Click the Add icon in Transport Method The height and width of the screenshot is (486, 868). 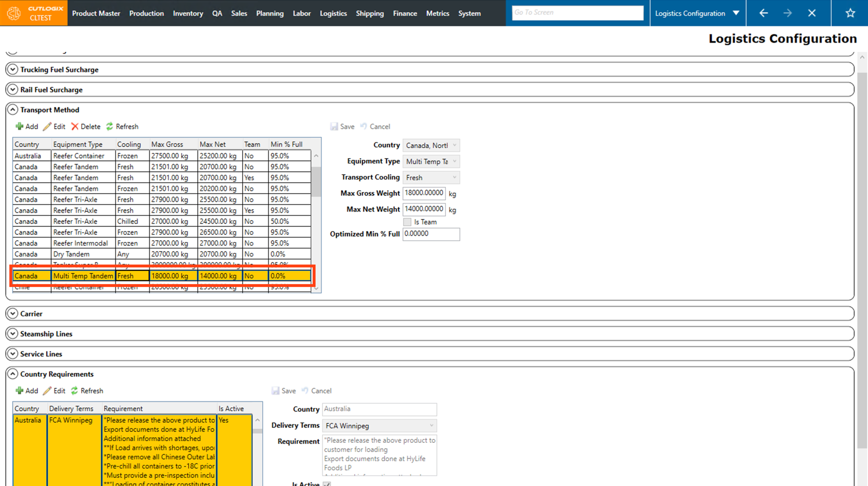coord(20,127)
